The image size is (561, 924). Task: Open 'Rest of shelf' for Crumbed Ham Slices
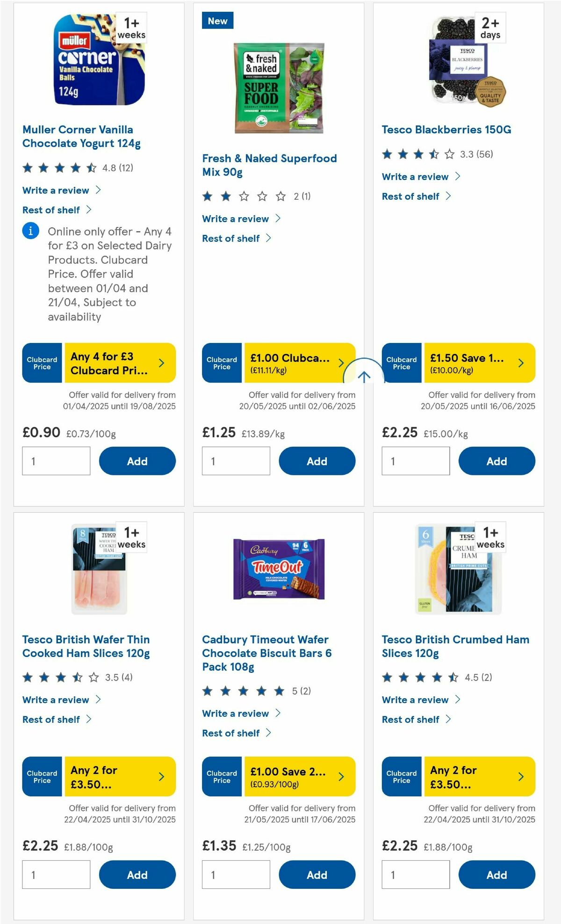pyautogui.click(x=410, y=719)
